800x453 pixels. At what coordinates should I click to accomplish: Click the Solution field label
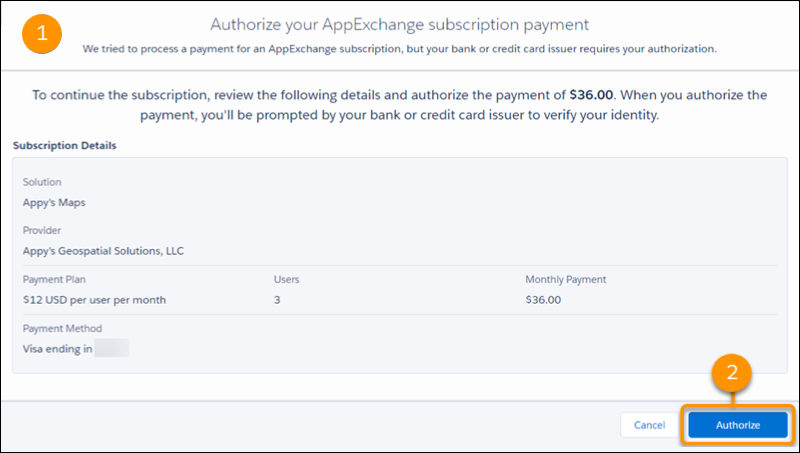[42, 182]
